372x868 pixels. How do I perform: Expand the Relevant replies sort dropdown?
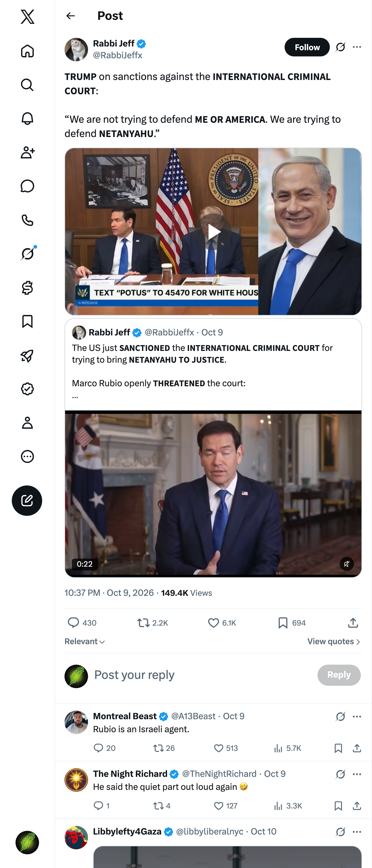point(85,641)
